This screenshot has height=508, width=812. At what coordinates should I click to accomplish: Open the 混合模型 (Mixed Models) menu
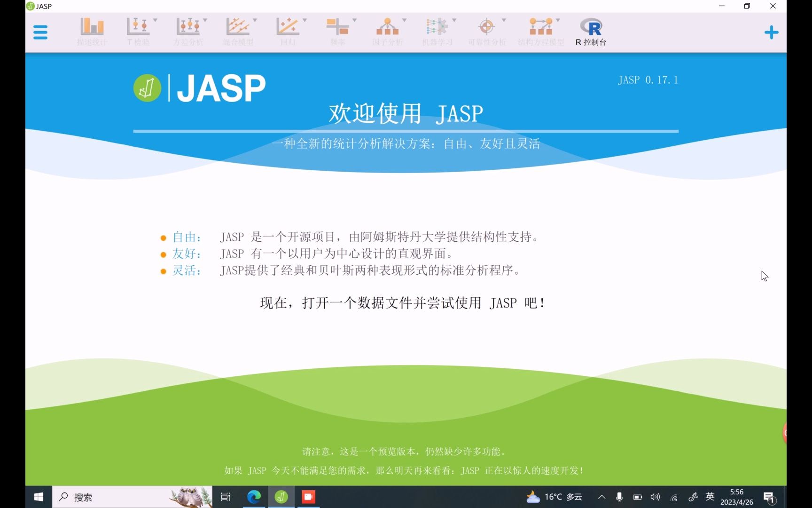pos(238,32)
